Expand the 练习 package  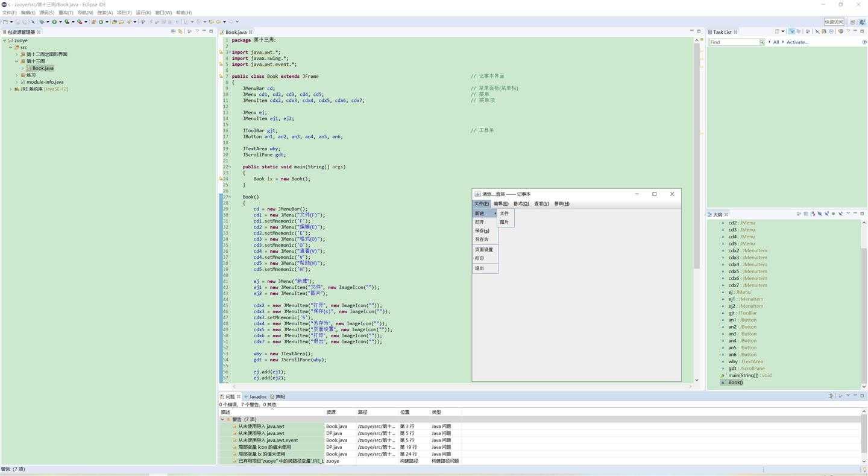[x=16, y=75]
